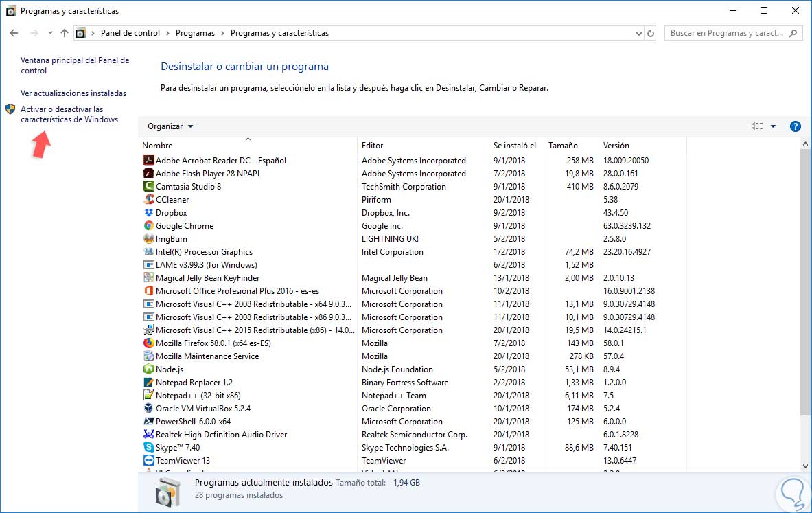Click version 63.0.3239.132 cell

tap(627, 225)
